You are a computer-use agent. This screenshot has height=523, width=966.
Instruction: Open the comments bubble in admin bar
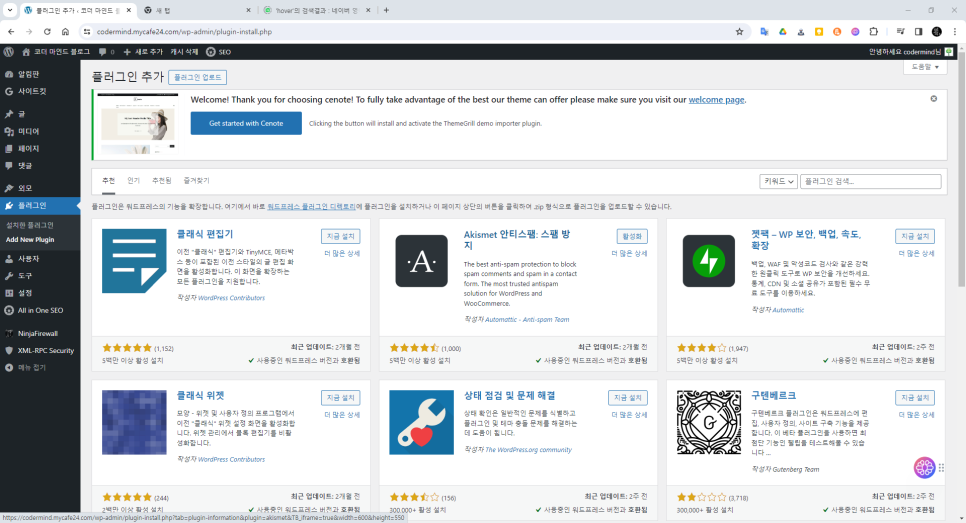coord(102,52)
